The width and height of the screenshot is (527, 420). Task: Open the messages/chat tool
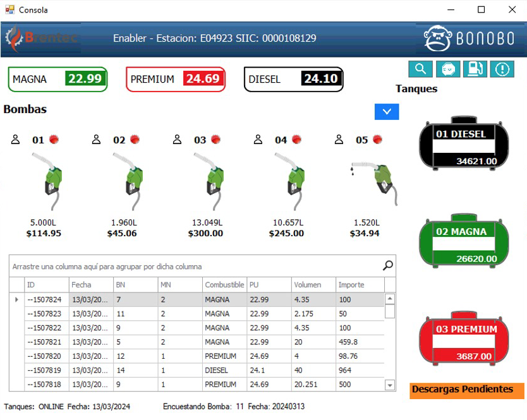click(448, 69)
